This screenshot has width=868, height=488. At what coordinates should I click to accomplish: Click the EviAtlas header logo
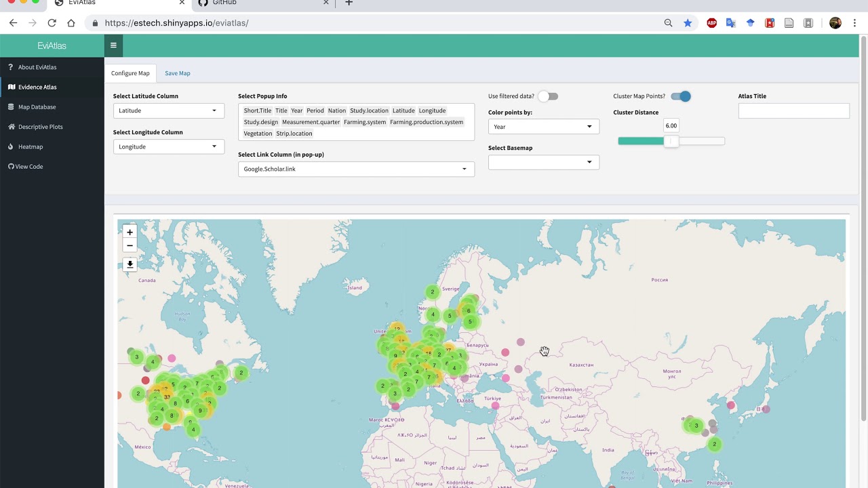coord(52,45)
